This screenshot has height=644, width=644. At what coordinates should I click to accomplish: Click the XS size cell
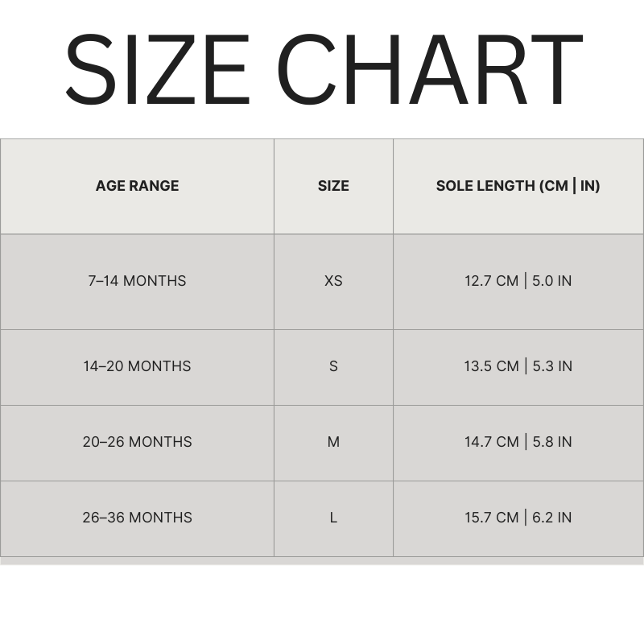333,281
